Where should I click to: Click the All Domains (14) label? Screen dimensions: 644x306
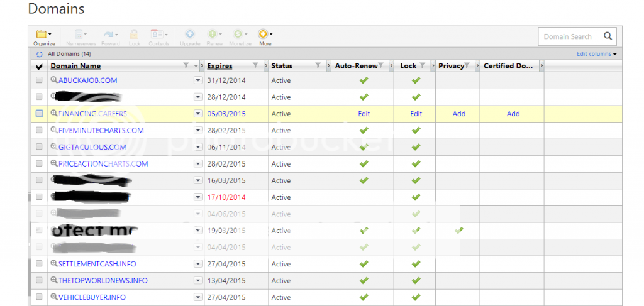tap(69, 54)
